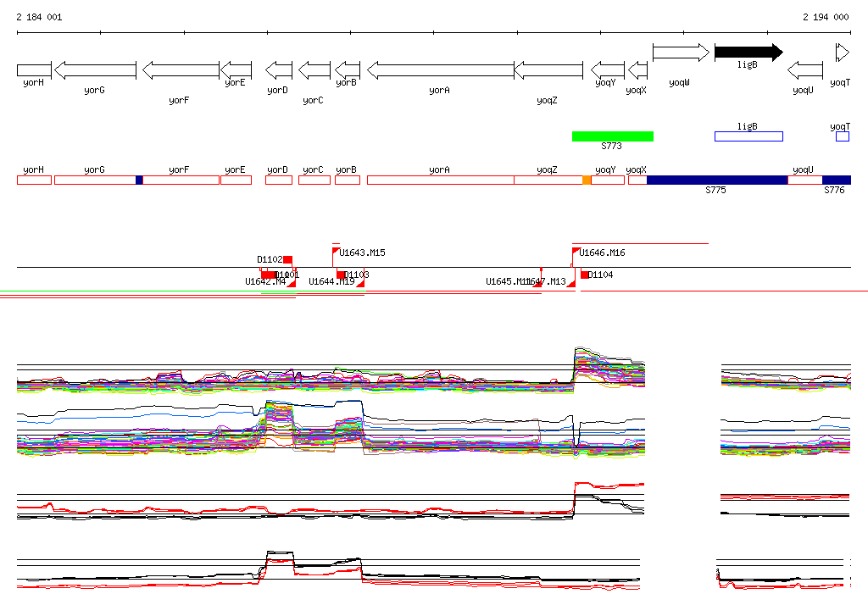Click the yoqW right-pointing gene arrow
Viewport: 868px width, 605px height.
point(681,53)
